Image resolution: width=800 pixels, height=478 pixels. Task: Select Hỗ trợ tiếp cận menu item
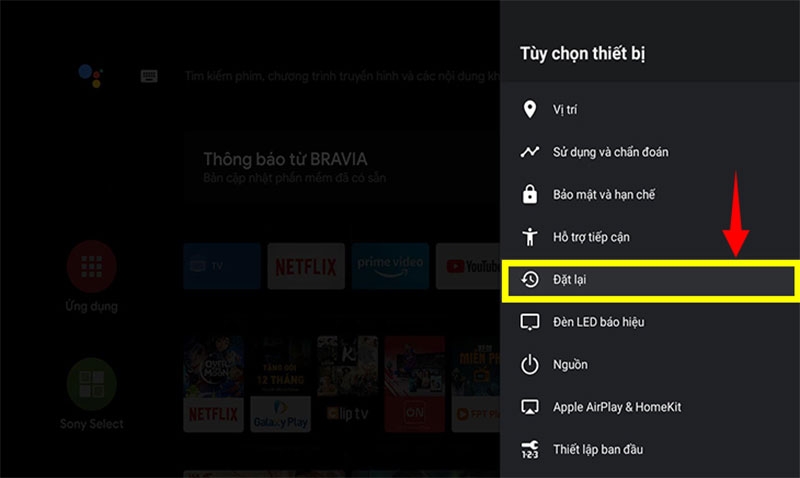click(x=649, y=237)
